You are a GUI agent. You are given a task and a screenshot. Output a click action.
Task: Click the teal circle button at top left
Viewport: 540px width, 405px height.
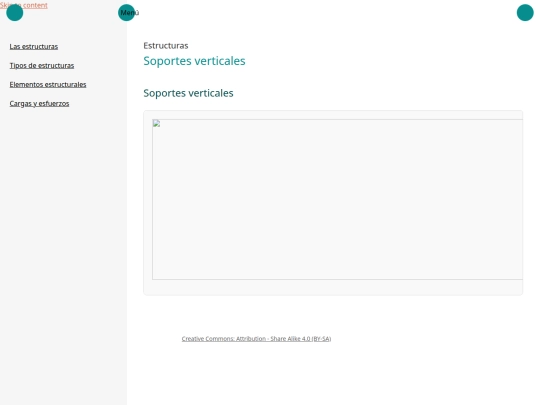point(14,13)
